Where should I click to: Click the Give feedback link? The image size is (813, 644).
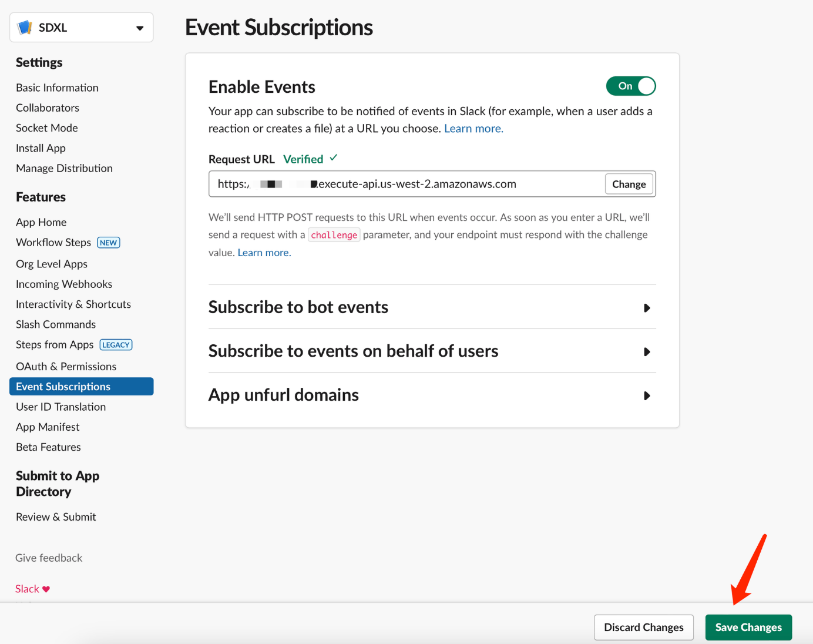pyautogui.click(x=49, y=558)
